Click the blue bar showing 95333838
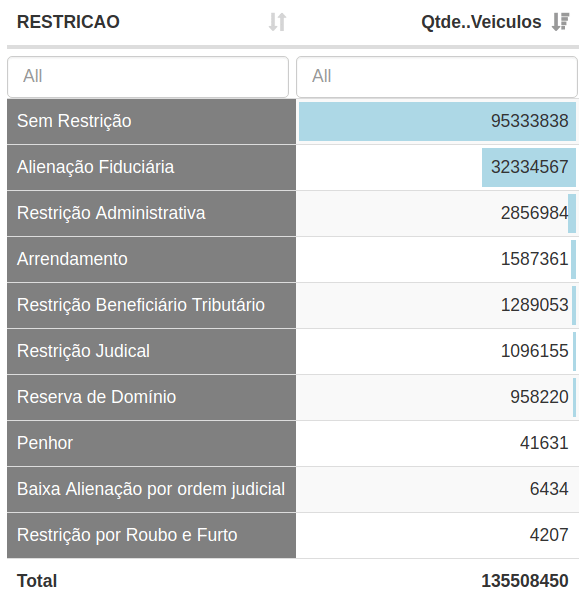The image size is (588, 614). pos(437,121)
